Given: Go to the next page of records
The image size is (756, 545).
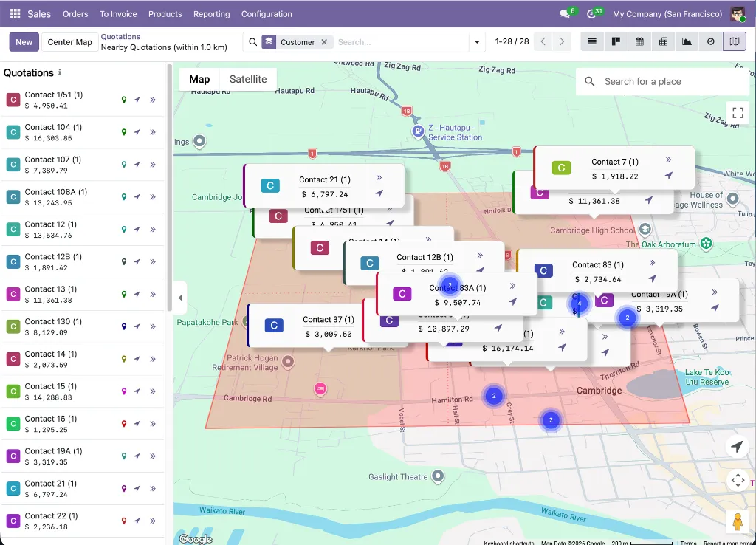Looking at the screenshot, I should [x=562, y=41].
